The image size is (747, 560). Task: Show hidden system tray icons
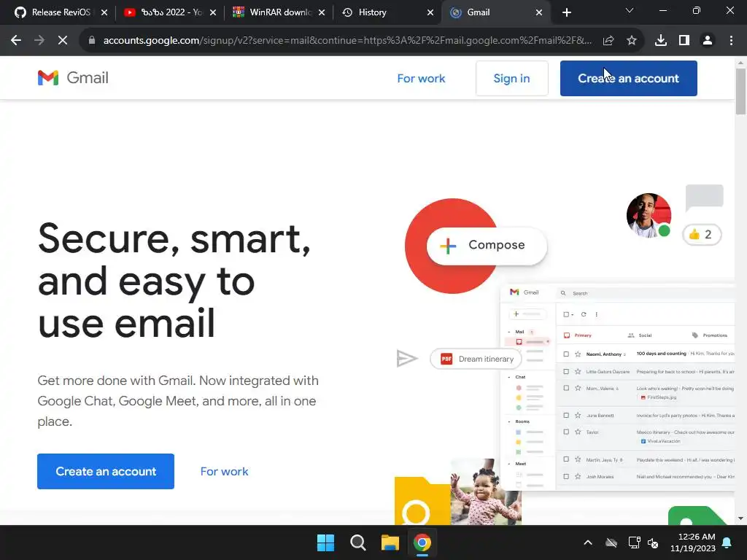[x=588, y=542]
